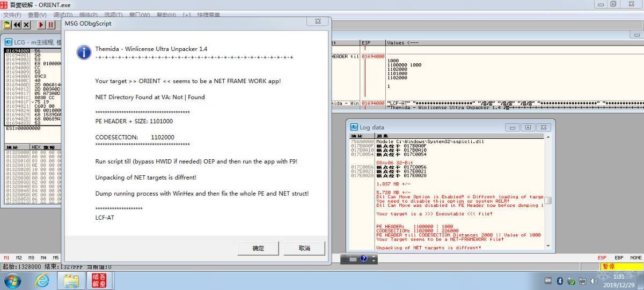The width and height of the screenshot is (644, 290).
Task: Click the open file toolbar icon
Action: [x=7, y=25]
